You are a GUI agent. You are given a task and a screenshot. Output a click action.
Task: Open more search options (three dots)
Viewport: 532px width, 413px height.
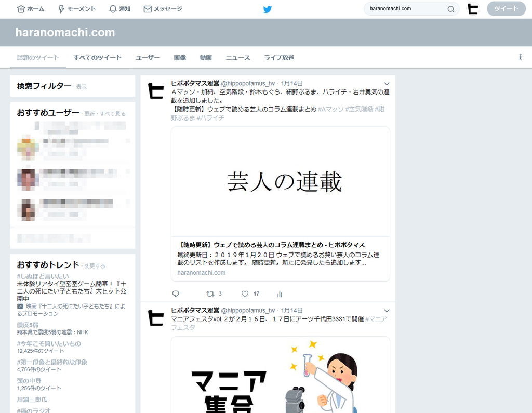pos(520,57)
